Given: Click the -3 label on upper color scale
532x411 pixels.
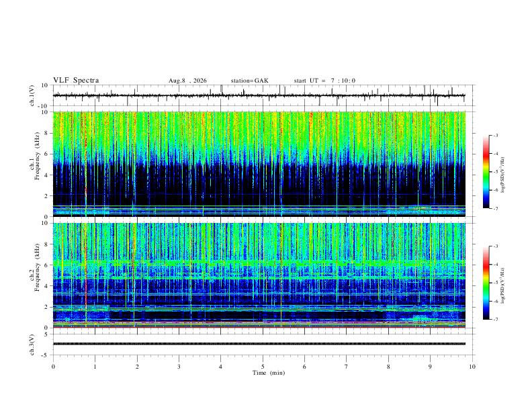Looking at the screenshot, I should coord(495,135).
